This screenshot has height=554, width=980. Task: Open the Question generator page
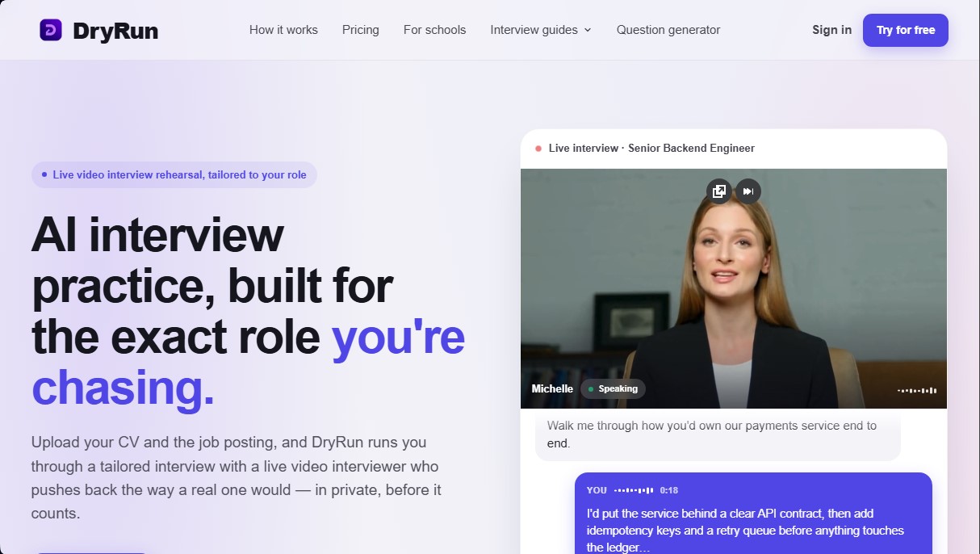[668, 30]
